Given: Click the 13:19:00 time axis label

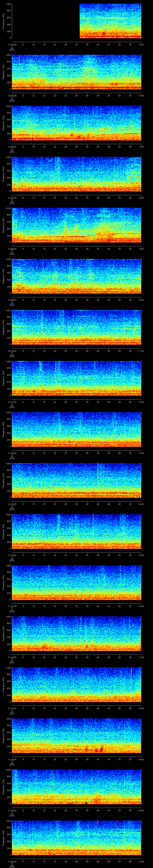Looking at the screenshot, I should 12,810.
